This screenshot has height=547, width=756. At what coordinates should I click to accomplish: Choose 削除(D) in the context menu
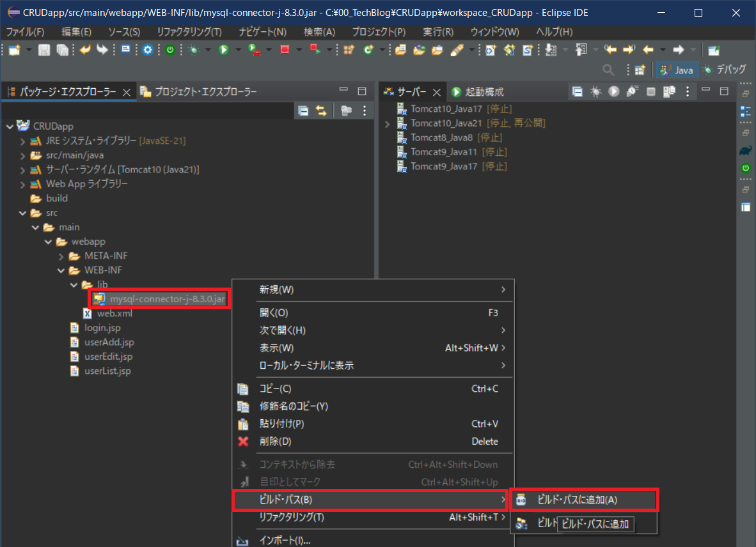point(373,442)
